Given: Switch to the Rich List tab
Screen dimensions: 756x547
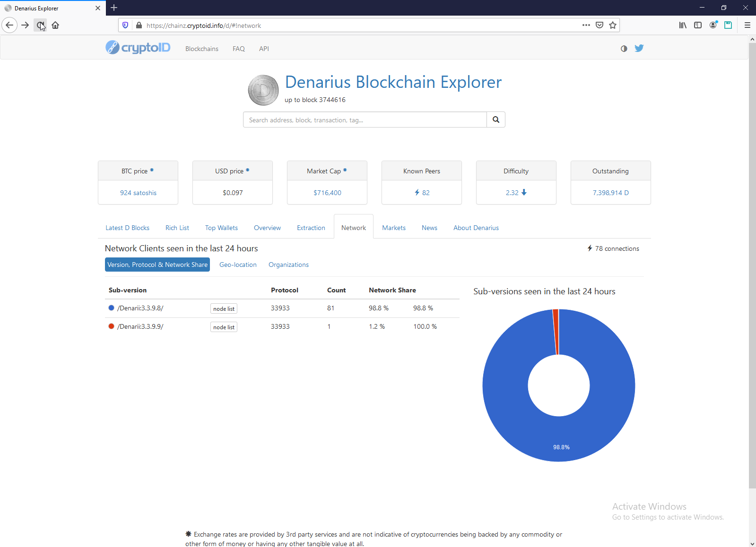Looking at the screenshot, I should [x=177, y=228].
